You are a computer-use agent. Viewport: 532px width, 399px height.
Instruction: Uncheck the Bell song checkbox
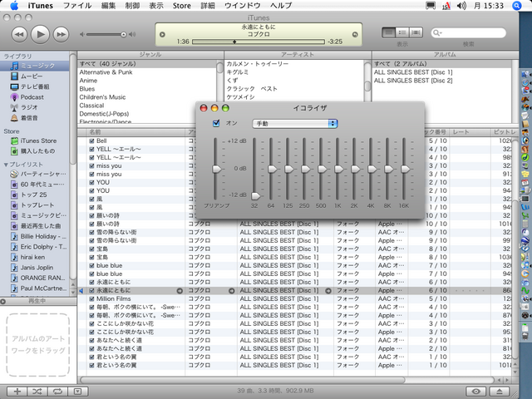pos(91,140)
